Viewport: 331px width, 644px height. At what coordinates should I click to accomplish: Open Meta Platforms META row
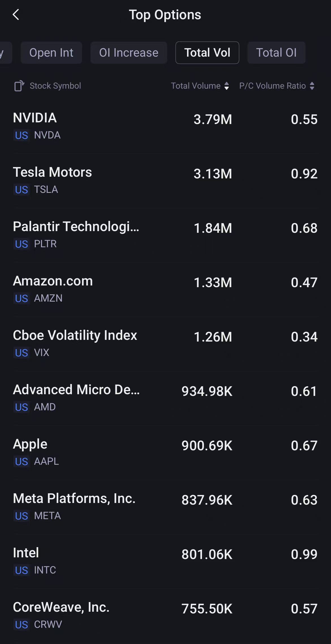point(165,507)
